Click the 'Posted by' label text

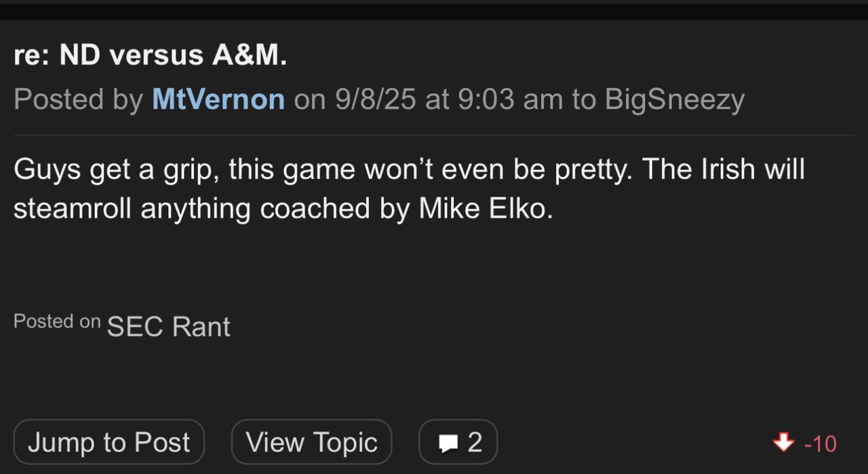click(78, 100)
